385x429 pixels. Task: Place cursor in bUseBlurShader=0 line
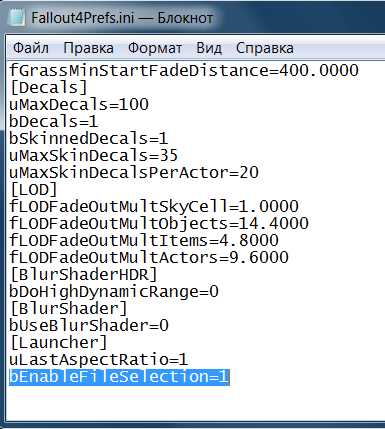tap(89, 326)
